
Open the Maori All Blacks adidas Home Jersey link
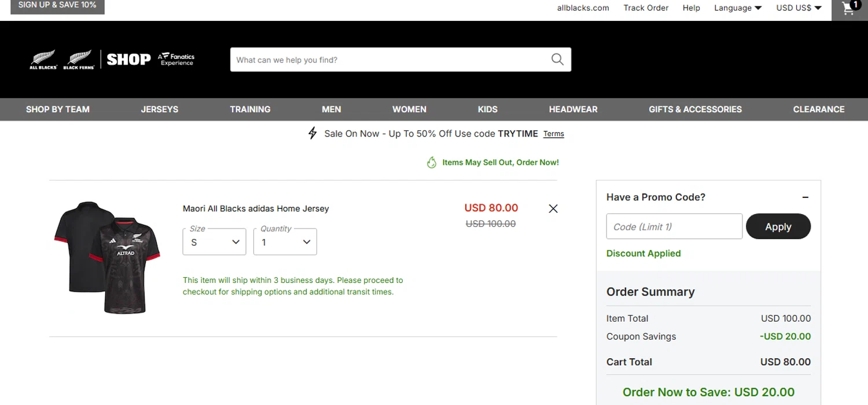256,208
